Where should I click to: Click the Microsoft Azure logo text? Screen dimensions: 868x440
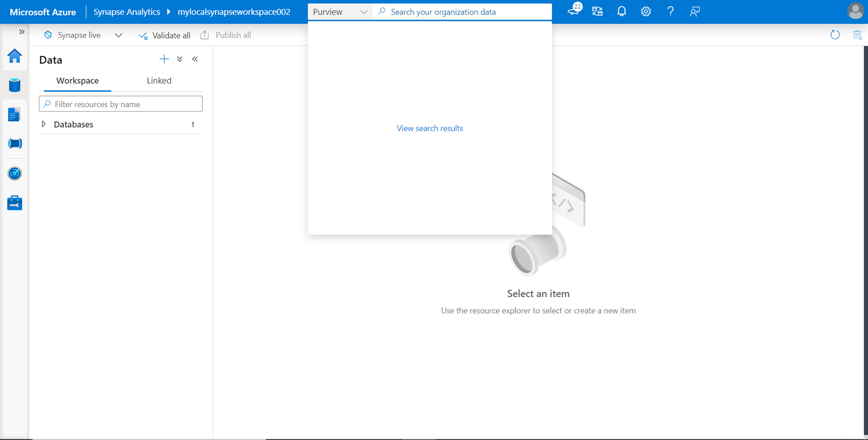coord(43,12)
